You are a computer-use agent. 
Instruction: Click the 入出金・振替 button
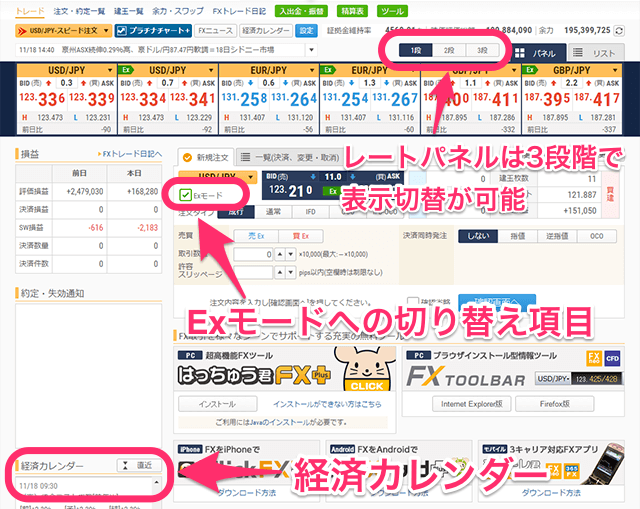(x=302, y=11)
